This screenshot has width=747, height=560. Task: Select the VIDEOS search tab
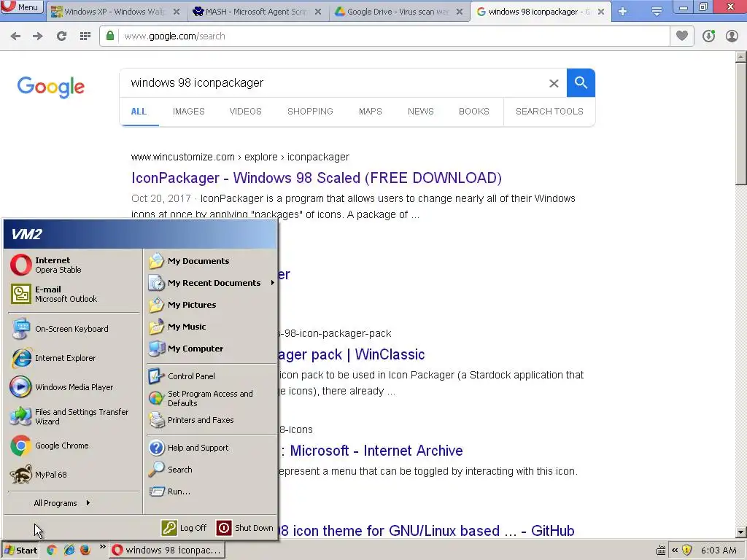[245, 112]
